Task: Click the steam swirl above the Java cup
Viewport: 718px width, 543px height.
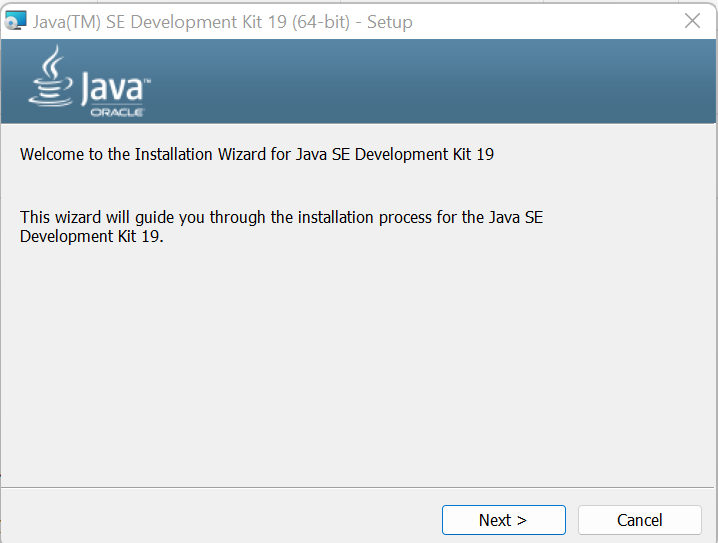Action: point(54,61)
